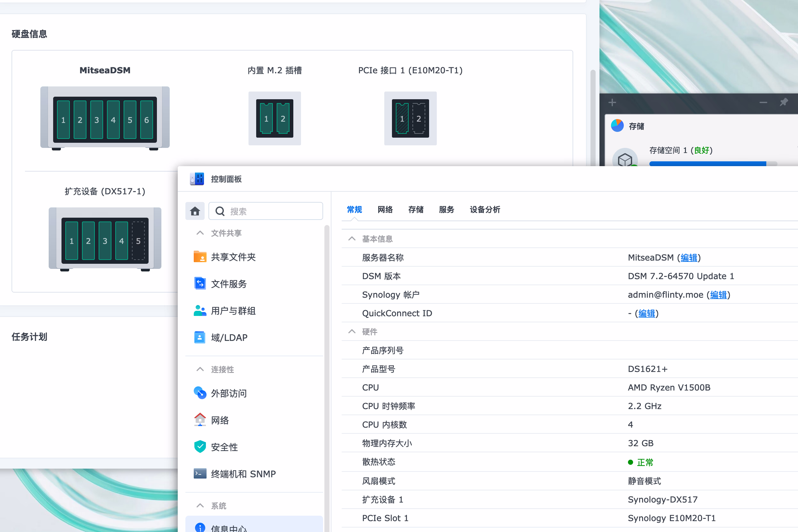
Task: Collapse the Hardware (硬件) group
Action: click(352, 332)
